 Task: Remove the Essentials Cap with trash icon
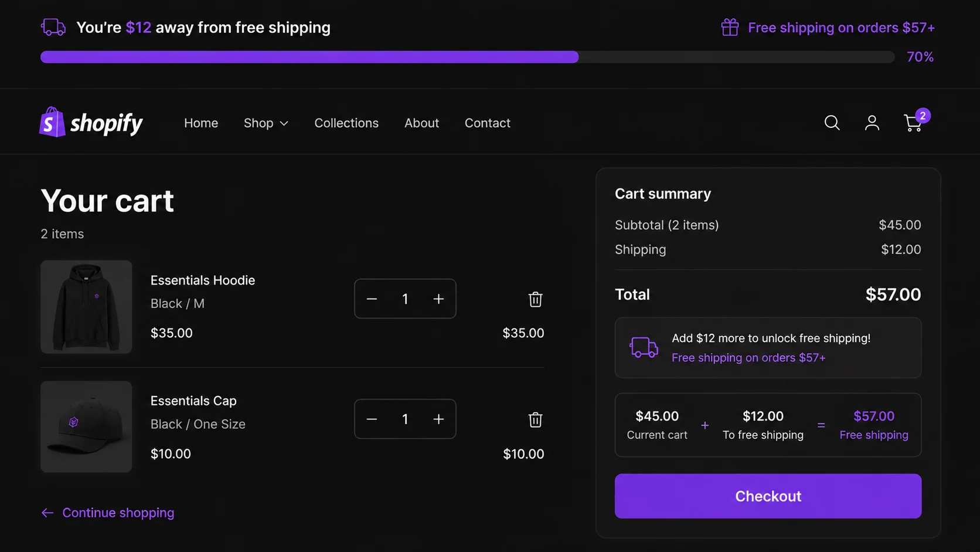[535, 419]
